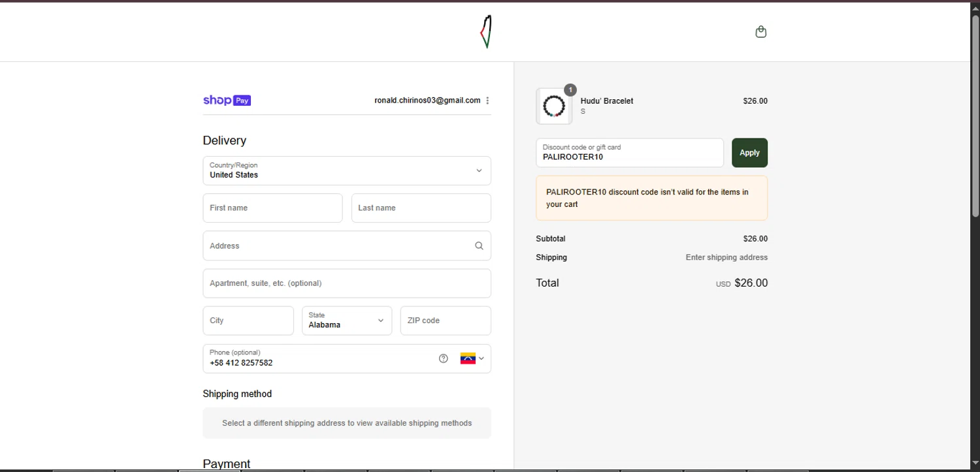The image size is (980, 472).
Task: Click the Hudu' Bracelet product name
Action: (x=607, y=101)
